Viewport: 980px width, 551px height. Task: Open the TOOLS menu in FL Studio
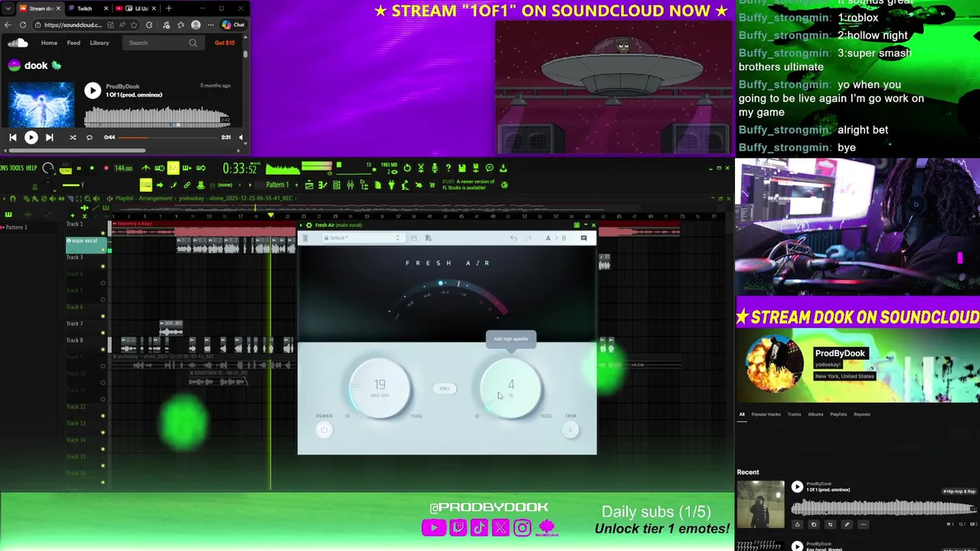(x=17, y=168)
